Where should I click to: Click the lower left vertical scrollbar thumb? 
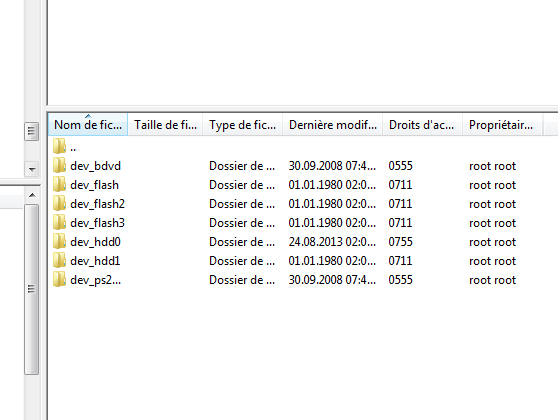pyautogui.click(x=32, y=289)
